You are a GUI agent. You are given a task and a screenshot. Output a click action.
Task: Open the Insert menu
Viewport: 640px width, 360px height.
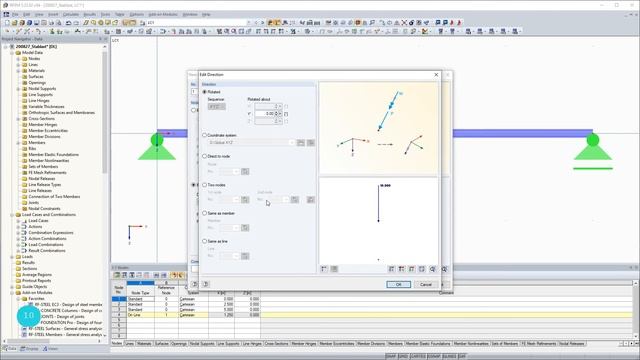[x=53, y=14]
